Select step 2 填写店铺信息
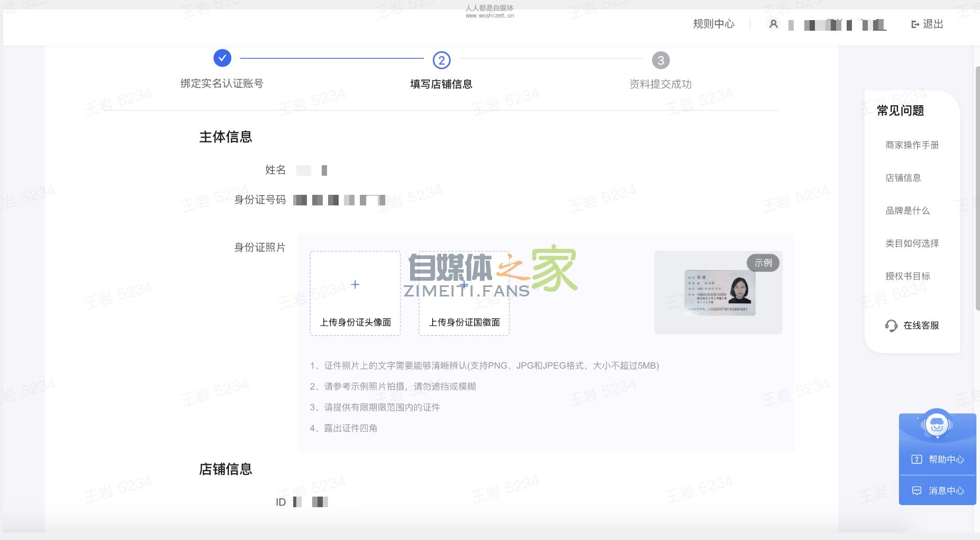The height and width of the screenshot is (540, 980). 441,60
